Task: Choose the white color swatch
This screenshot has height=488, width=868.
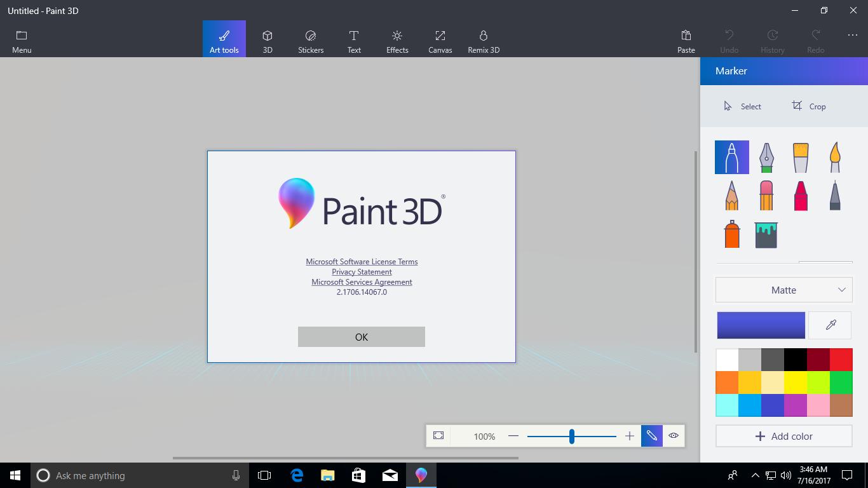Action: tap(727, 360)
